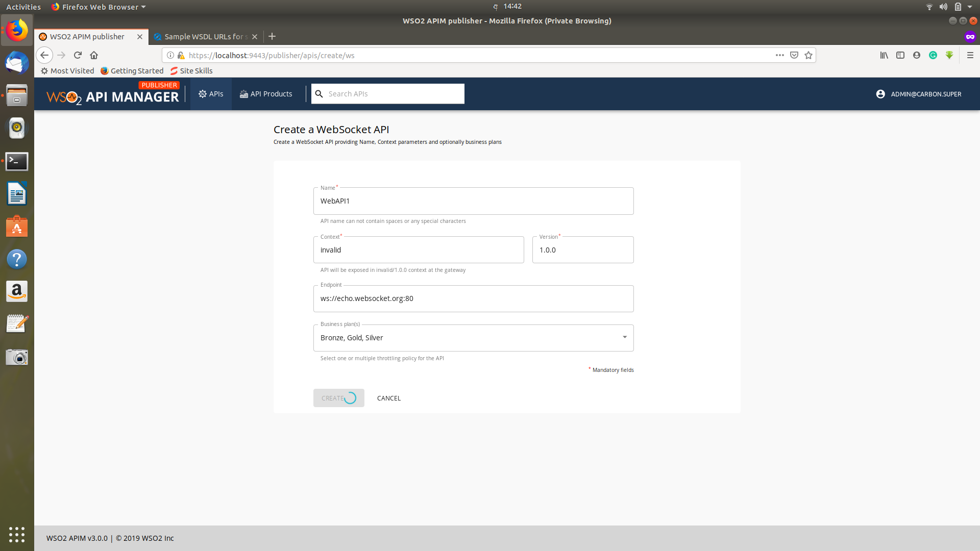Open API Products section
The image size is (980, 551).
click(x=266, y=94)
